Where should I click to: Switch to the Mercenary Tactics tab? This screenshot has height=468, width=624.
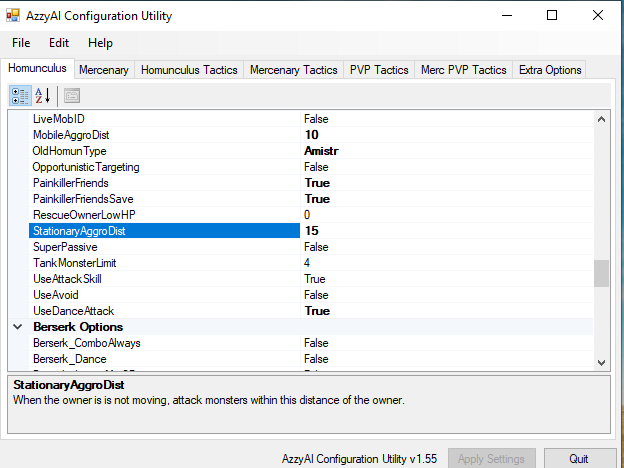pos(294,70)
